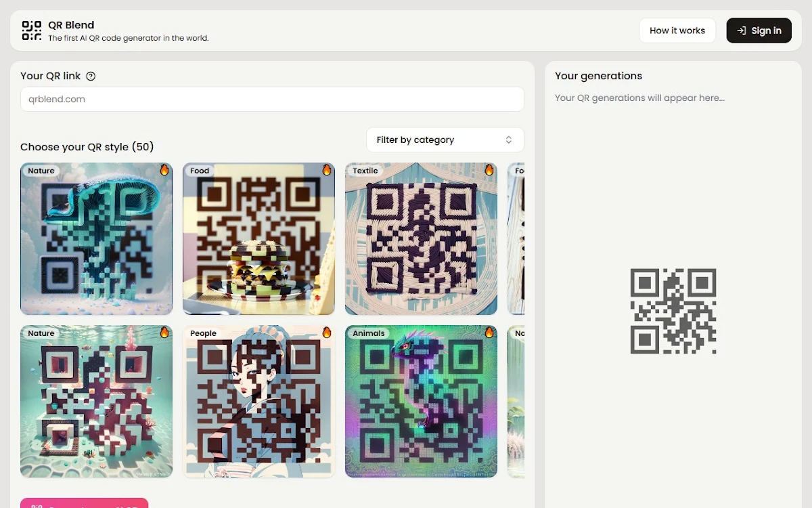Click the fire icon on the Textile card
This screenshot has height=508, width=812.
(489, 170)
